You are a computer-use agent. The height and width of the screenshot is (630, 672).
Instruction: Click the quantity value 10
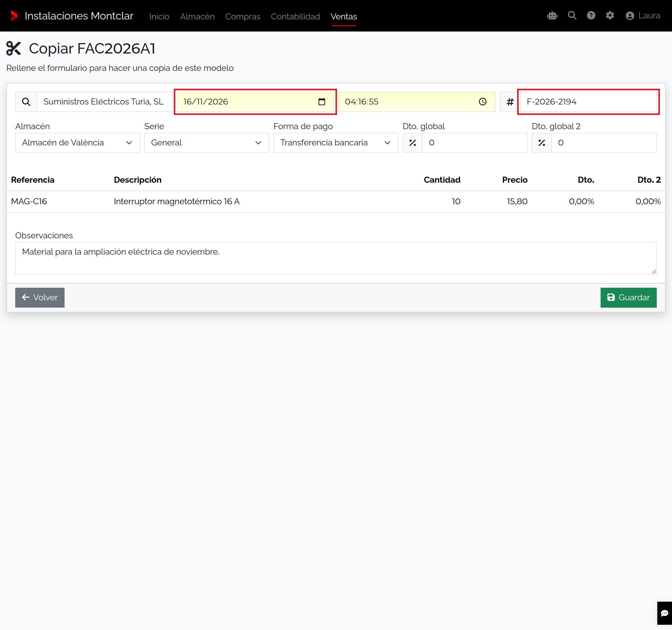456,201
